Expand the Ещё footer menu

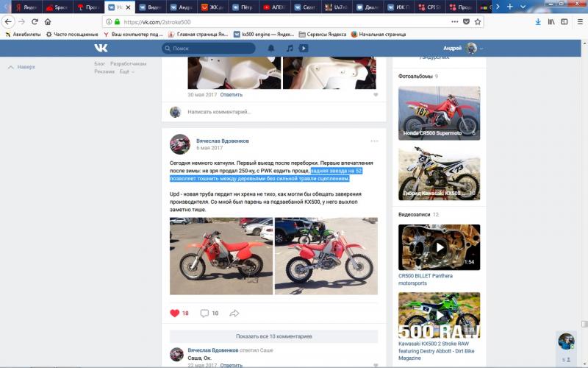click(126, 71)
